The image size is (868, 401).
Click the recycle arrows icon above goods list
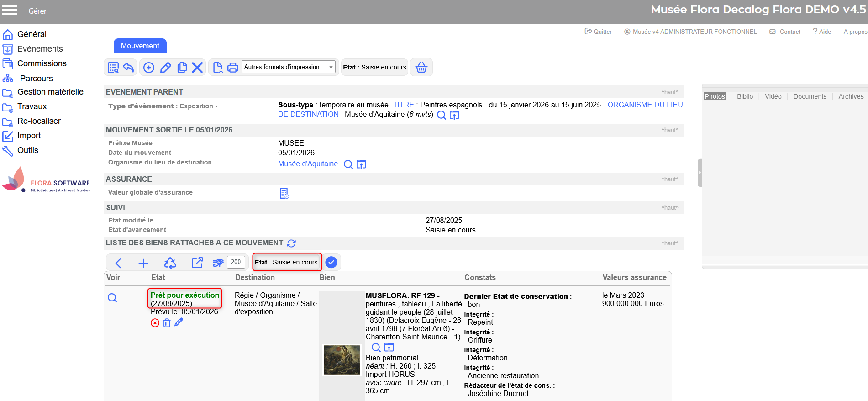click(x=170, y=263)
